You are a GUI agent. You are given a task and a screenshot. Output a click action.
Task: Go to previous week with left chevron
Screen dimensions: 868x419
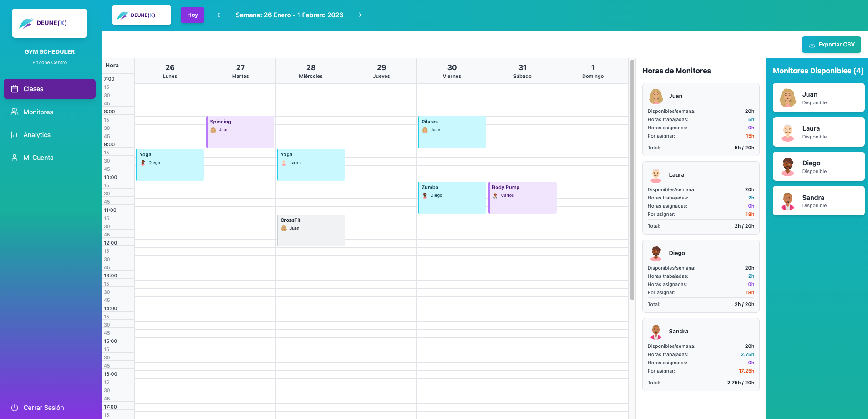(x=218, y=15)
